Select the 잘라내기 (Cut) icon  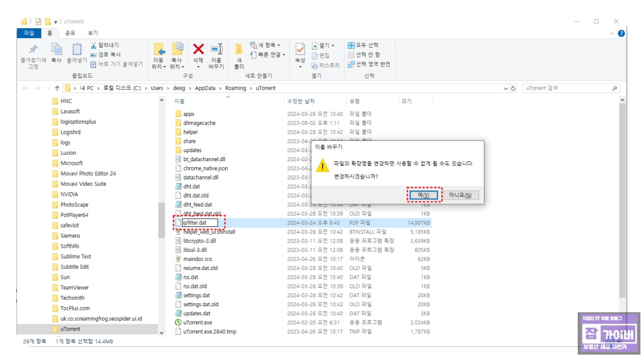[94, 44]
